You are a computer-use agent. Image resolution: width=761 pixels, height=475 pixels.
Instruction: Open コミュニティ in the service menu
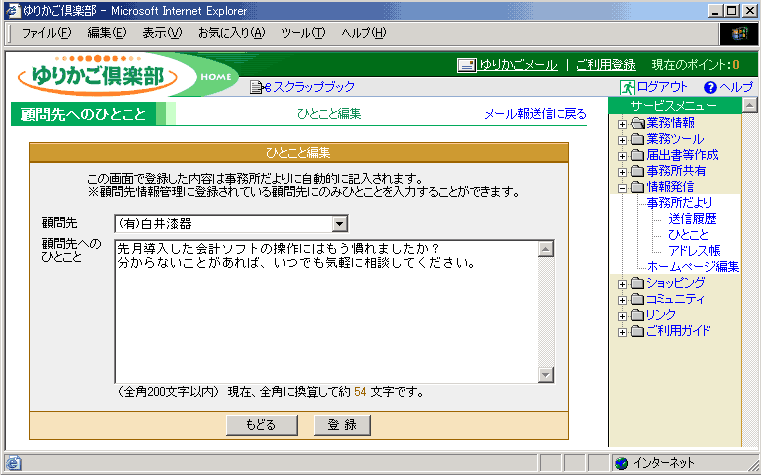675,299
